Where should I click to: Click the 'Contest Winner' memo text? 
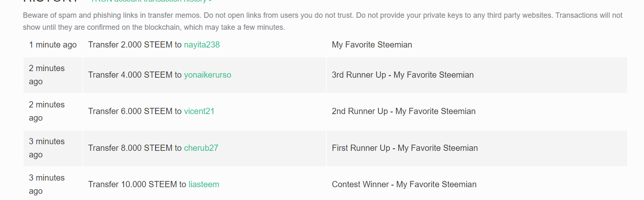404,184
